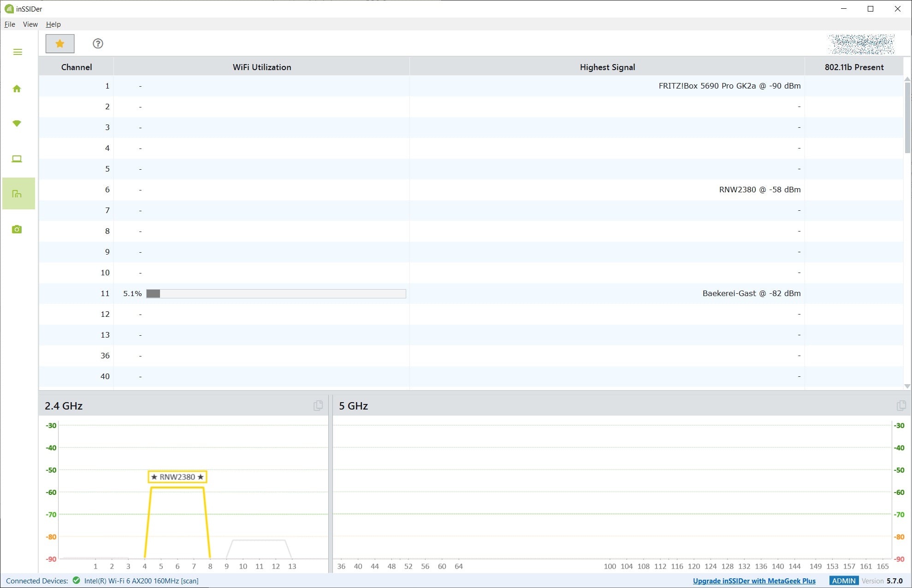Maximize the inSSIDer window
This screenshot has height=588, width=912.
871,9
